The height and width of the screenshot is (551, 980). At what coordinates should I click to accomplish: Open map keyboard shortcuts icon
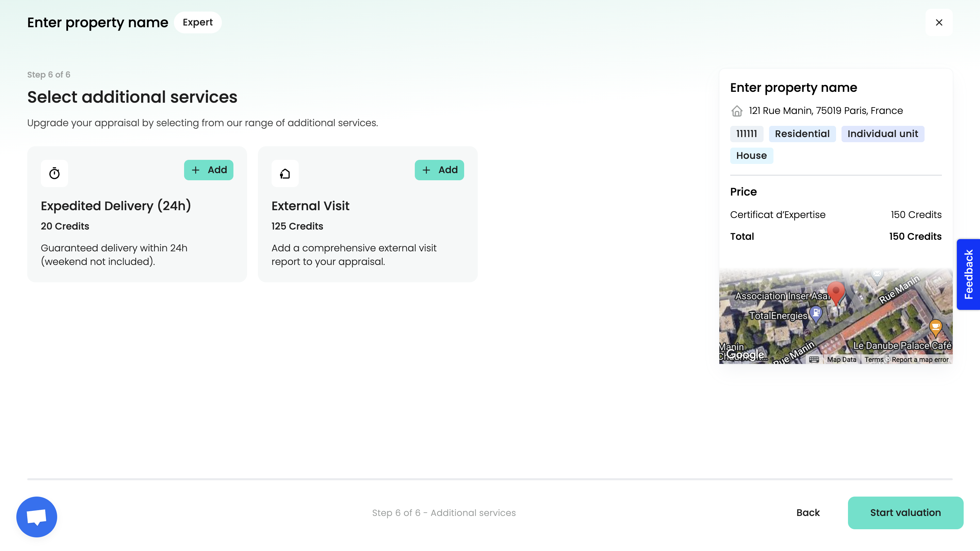click(x=814, y=360)
